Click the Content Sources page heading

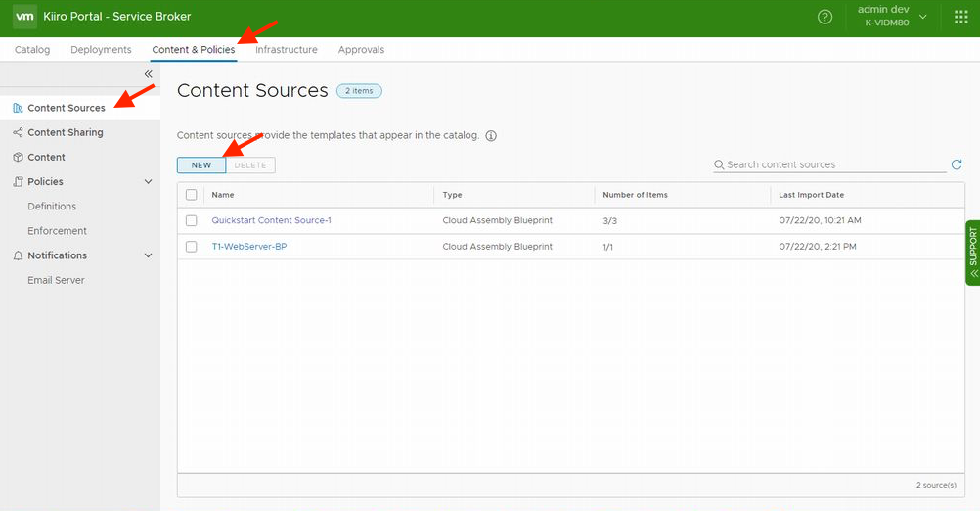click(x=252, y=91)
